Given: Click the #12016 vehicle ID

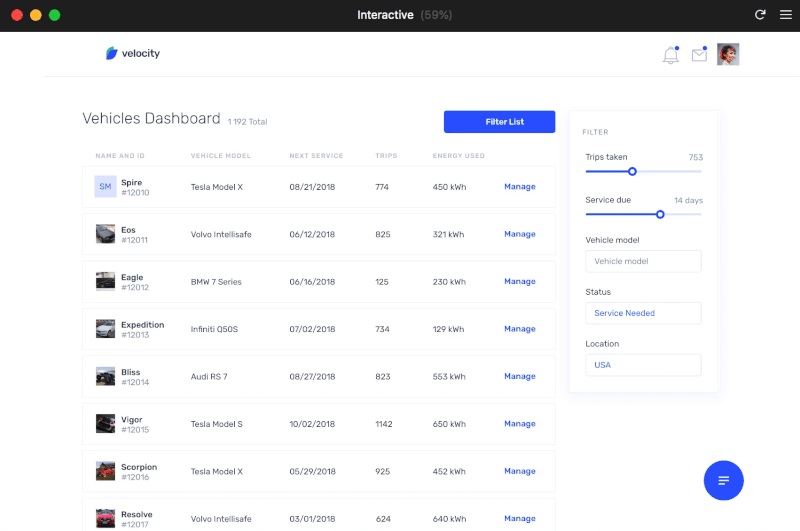Looking at the screenshot, I should tap(135, 477).
